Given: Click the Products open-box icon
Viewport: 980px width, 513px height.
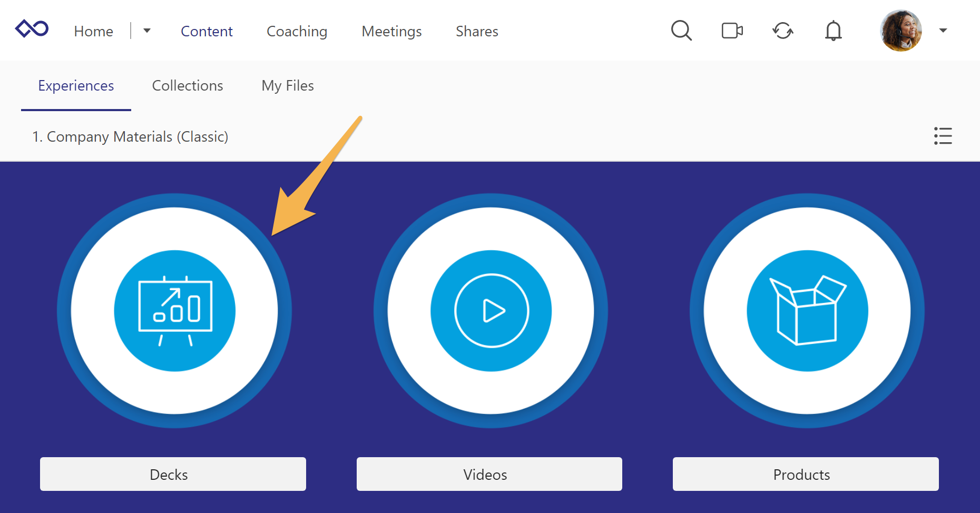Looking at the screenshot, I should [x=806, y=310].
